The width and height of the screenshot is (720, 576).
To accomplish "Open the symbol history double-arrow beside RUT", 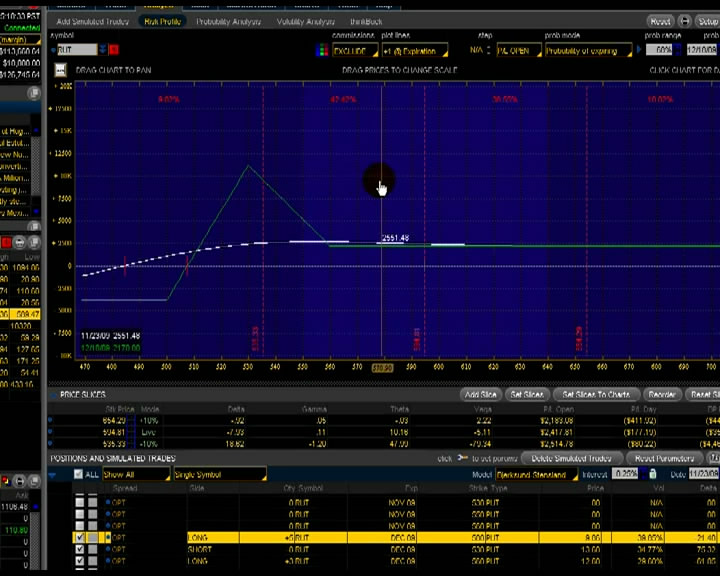I will [x=103, y=50].
